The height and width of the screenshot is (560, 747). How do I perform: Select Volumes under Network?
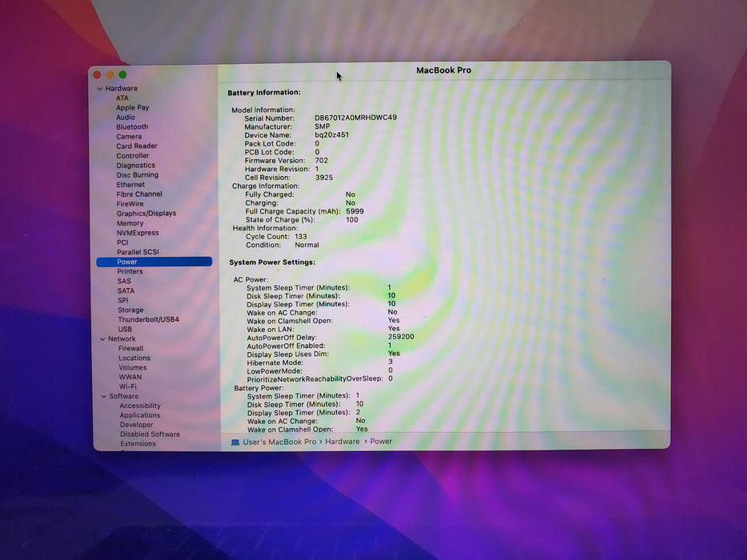tap(133, 368)
